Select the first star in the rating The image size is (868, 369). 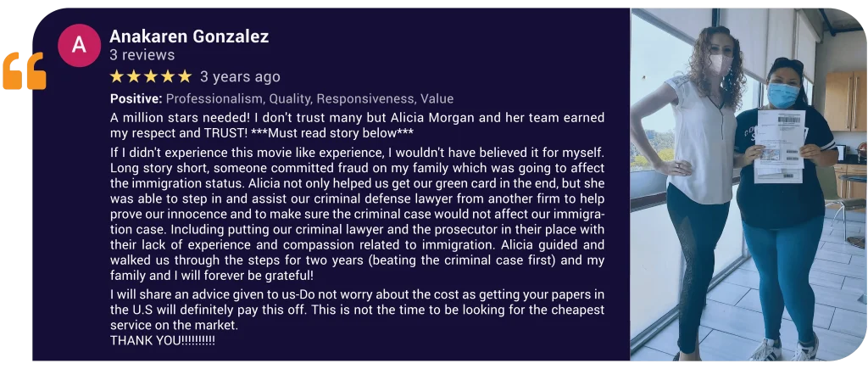coord(117,76)
